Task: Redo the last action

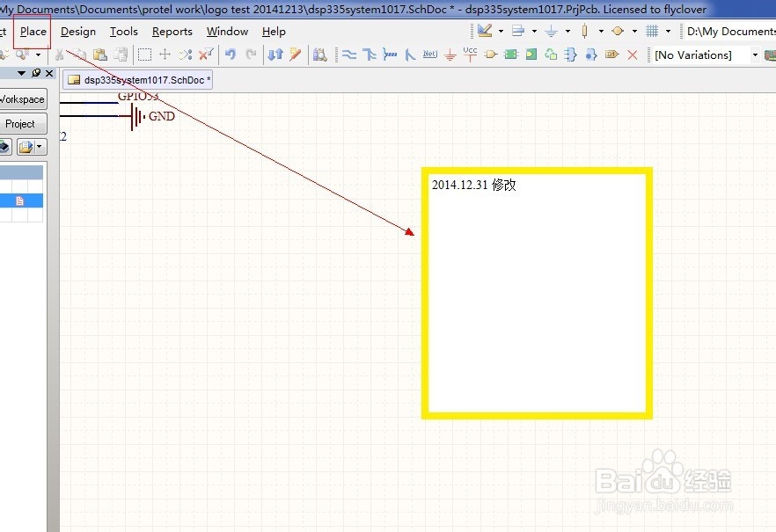Action: [251, 55]
